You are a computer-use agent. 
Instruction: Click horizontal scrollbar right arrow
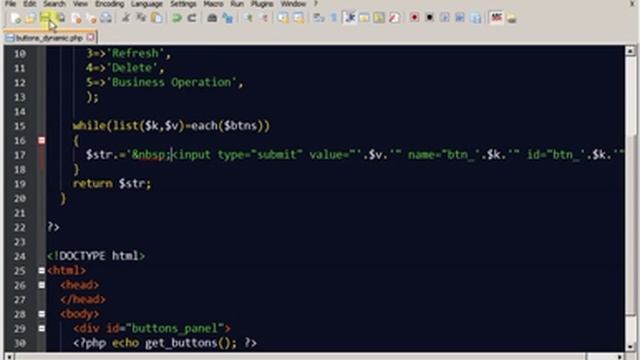pos(620,357)
